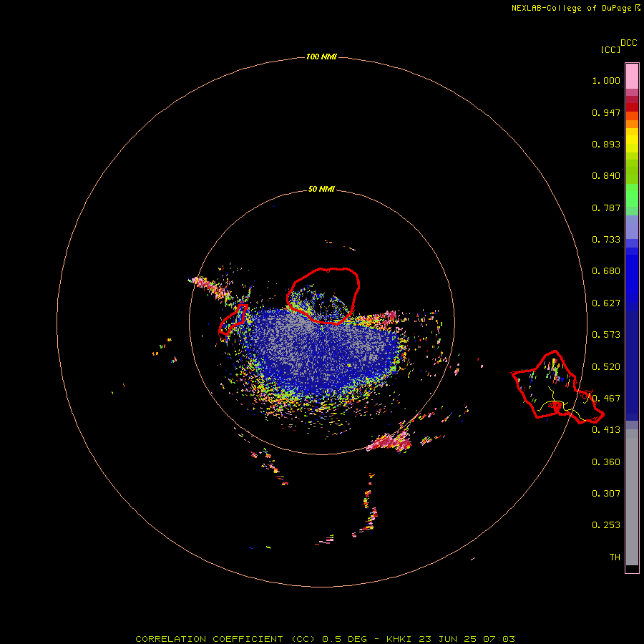Click the 0.680 scale value
This screenshot has height=644, width=644.
tap(606, 271)
